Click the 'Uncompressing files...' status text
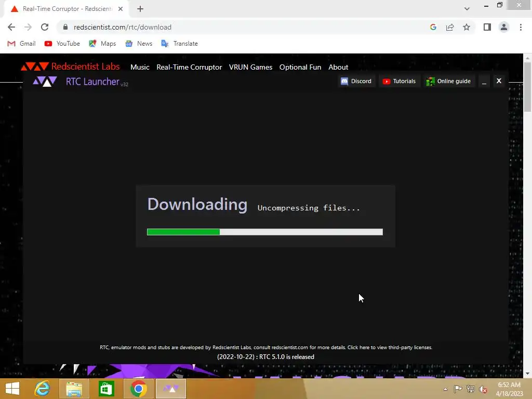The height and width of the screenshot is (399, 532). [309, 208]
